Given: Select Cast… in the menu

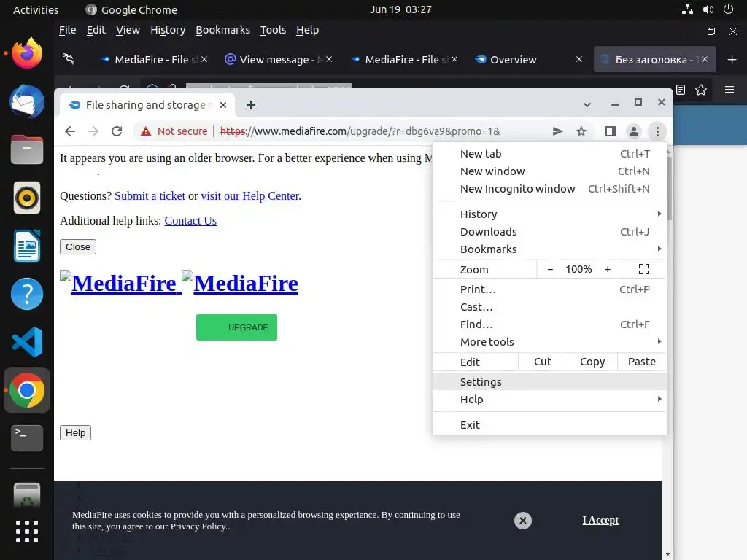Looking at the screenshot, I should [x=549, y=307].
